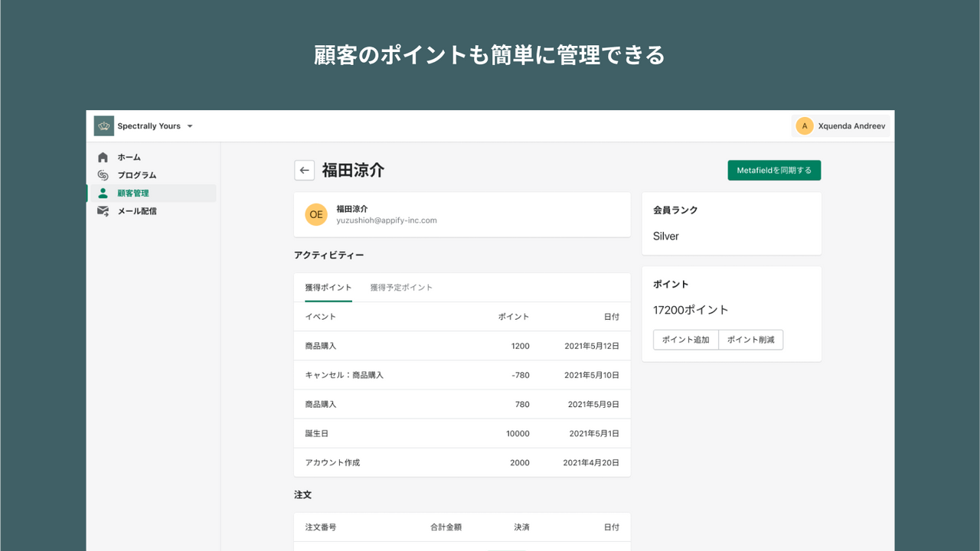Click the 顧客管理 person icon

[103, 193]
